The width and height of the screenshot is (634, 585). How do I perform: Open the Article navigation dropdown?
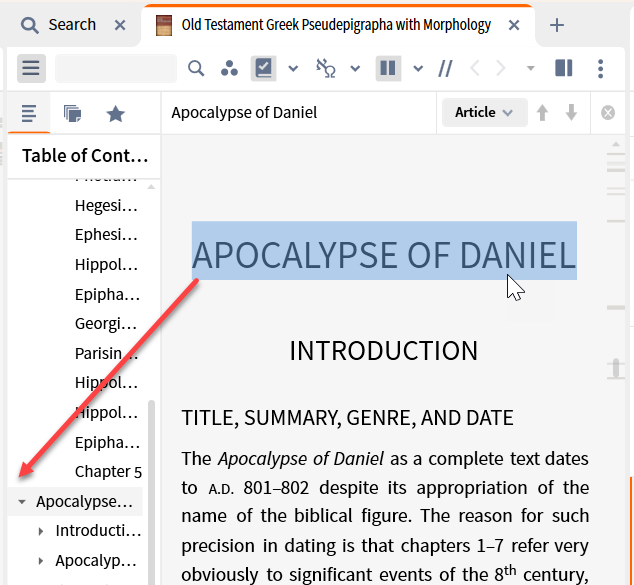[484, 112]
